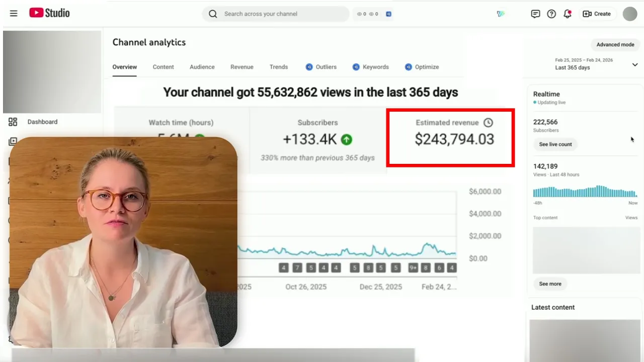The image size is (644, 362).
Task: Click the Channel analytics heading
Action: tap(149, 43)
